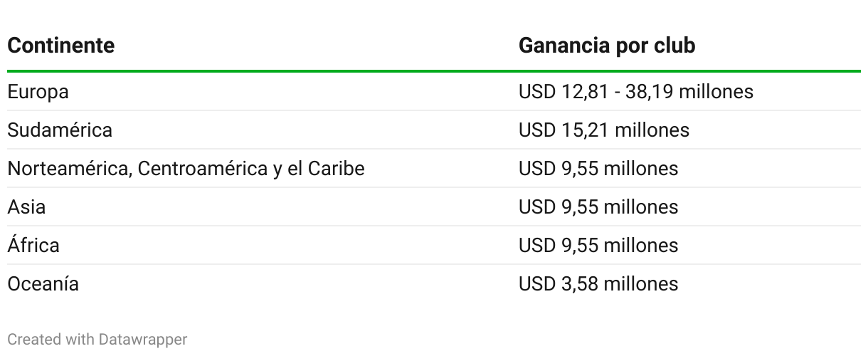868x356 pixels.
Task: Click the word Datawrapper in the footer
Action: (x=142, y=340)
